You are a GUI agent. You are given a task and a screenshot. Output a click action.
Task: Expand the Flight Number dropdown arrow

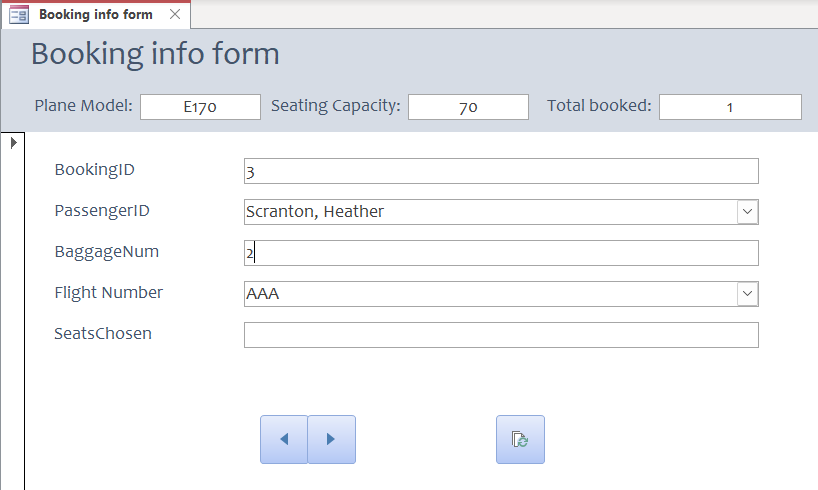tap(747, 294)
